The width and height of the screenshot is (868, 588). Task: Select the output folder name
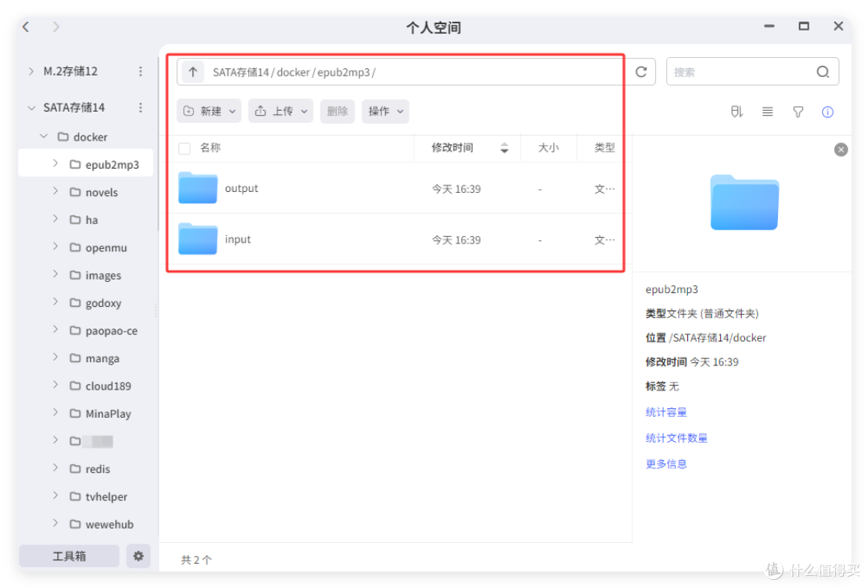[x=241, y=188]
